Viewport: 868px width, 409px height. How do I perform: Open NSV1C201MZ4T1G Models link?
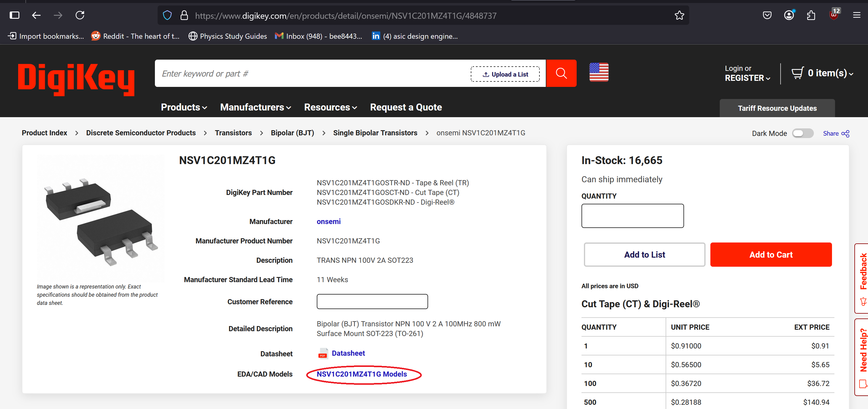click(362, 374)
